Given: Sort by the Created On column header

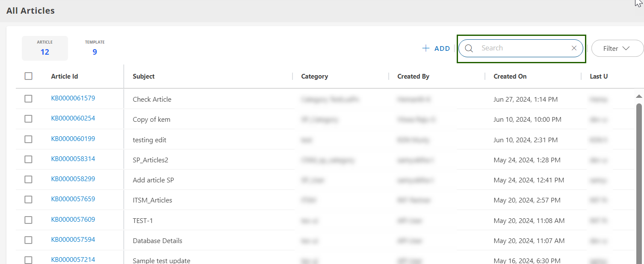Looking at the screenshot, I should point(510,76).
